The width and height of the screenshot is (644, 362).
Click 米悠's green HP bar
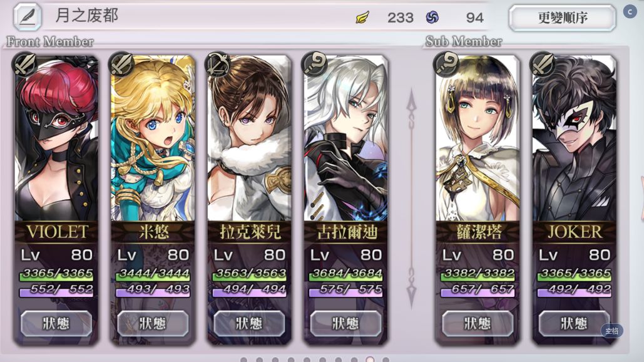click(153, 275)
